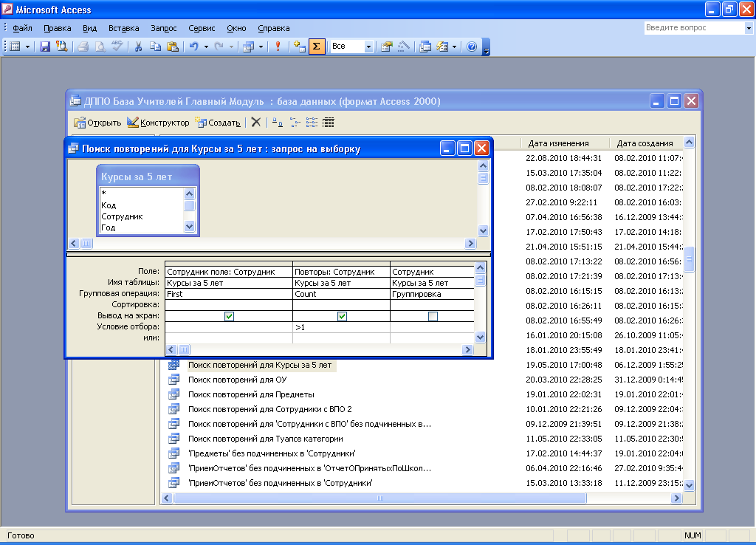756x545 pixels.
Task: Switch database window to list view
Action: [312, 123]
